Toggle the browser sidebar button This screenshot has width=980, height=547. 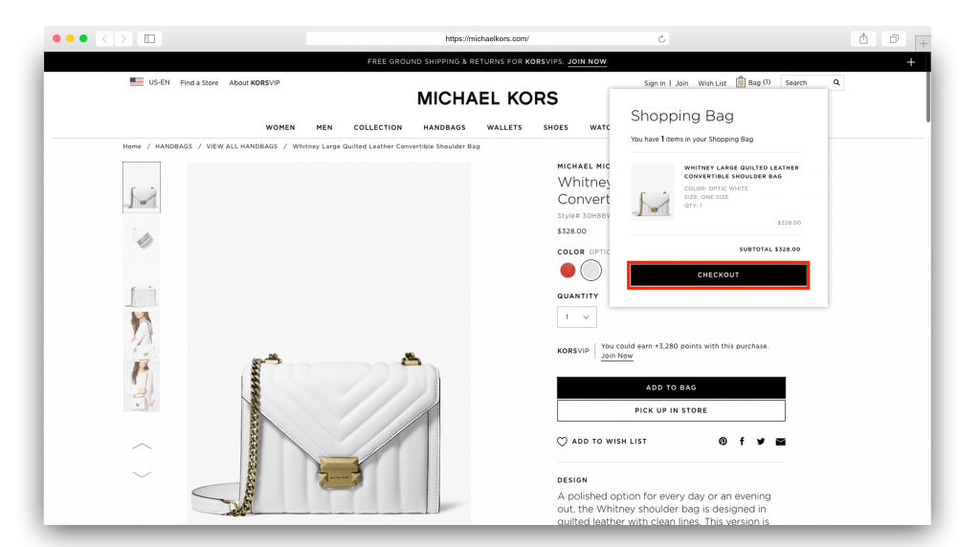coord(150,38)
